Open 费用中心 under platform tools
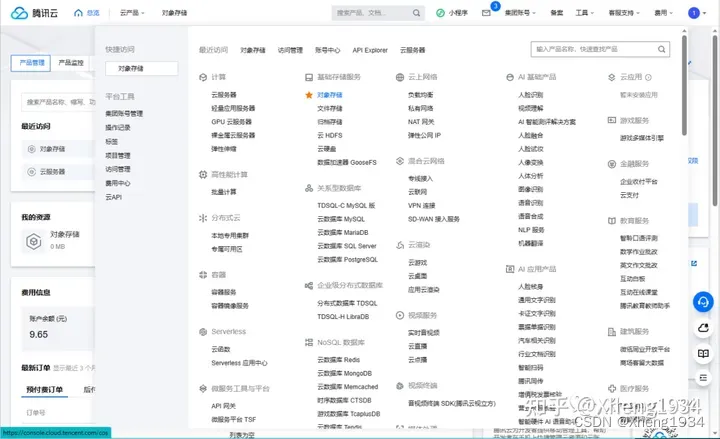The height and width of the screenshot is (439, 720). [118, 183]
